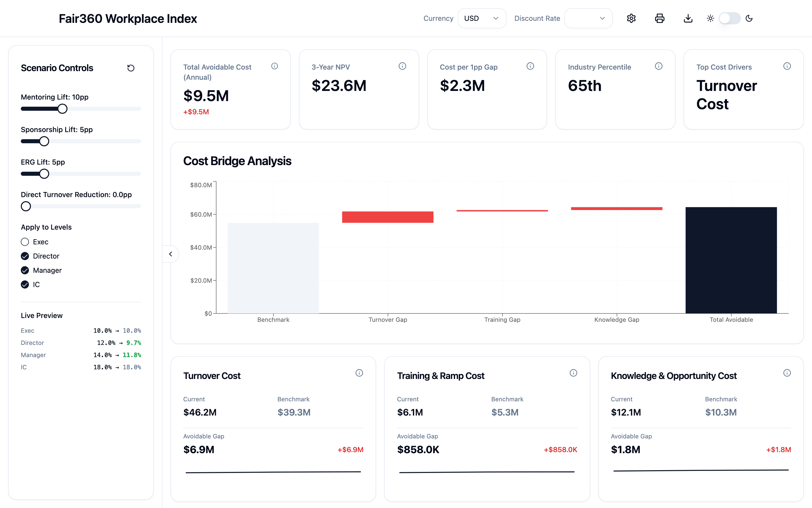This screenshot has width=812, height=508.
Task: Click the Turnover Cost top driver text
Action: (x=726, y=95)
